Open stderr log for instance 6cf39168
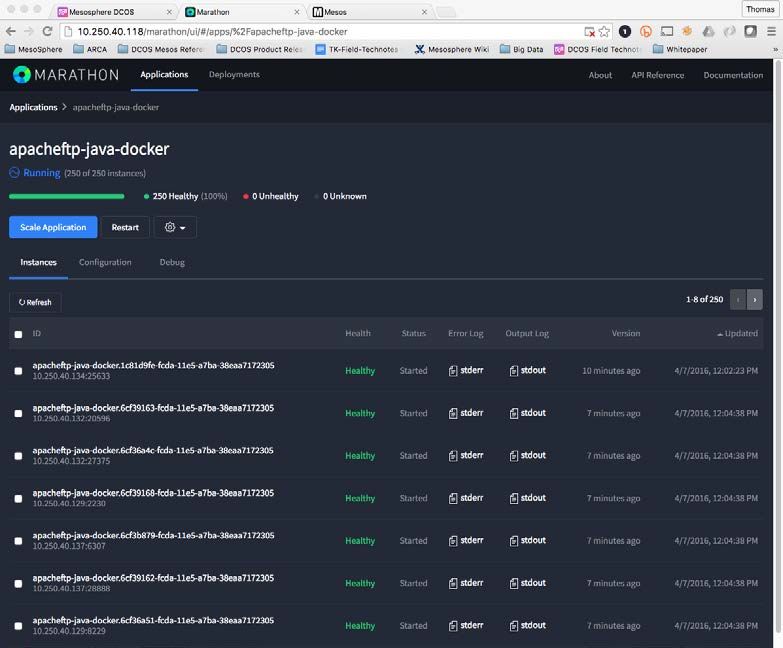This screenshot has width=783, height=648. [465, 498]
